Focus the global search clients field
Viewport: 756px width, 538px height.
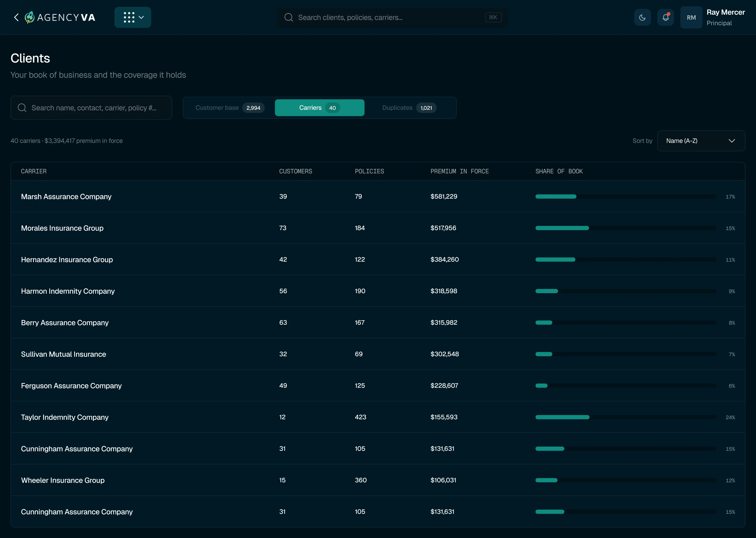[392, 17]
